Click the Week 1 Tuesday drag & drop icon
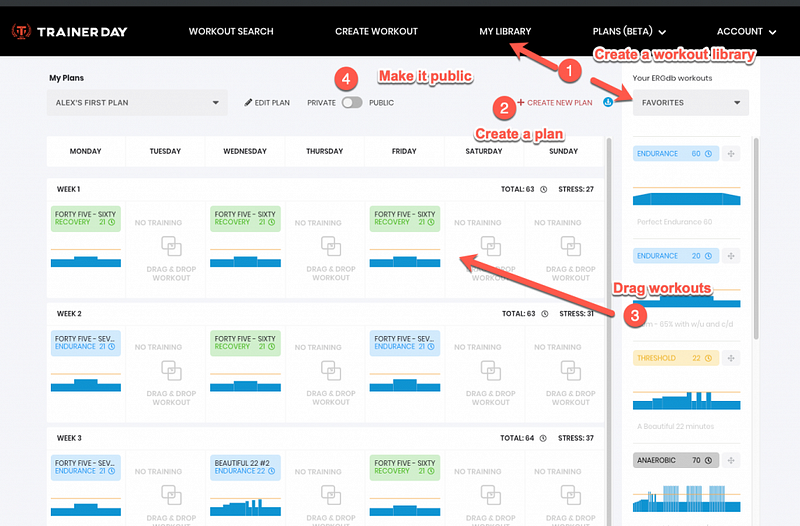Image resolution: width=800 pixels, height=526 pixels. 171,246
